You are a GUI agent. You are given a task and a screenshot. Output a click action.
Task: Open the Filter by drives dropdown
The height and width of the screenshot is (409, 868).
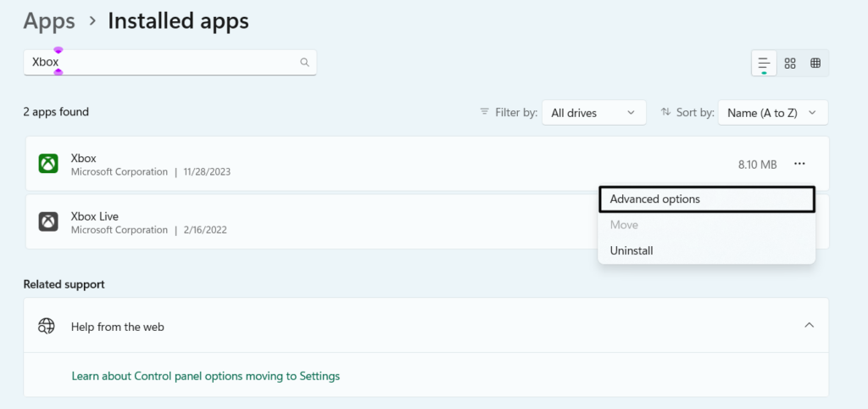click(x=593, y=113)
